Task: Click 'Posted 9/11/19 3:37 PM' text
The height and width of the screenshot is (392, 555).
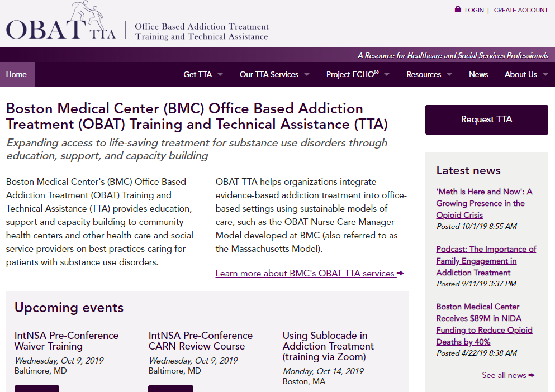Action: [476, 284]
